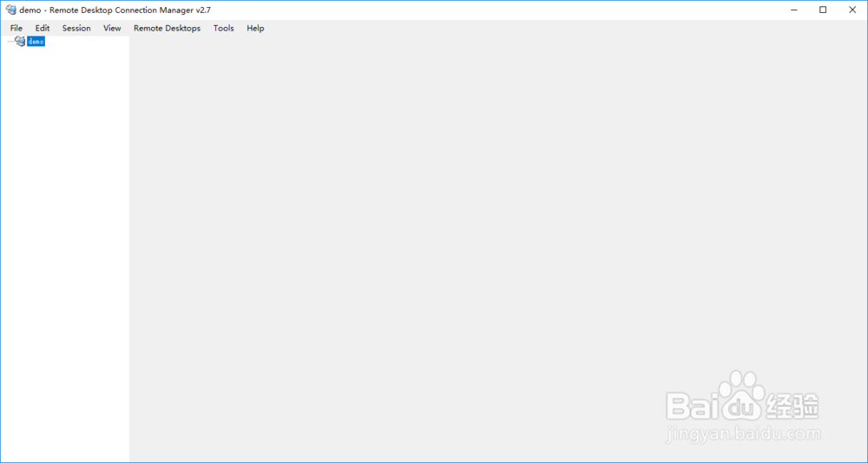
Task: Minimize the Remote Desktop Connection Manager window
Action: click(794, 10)
